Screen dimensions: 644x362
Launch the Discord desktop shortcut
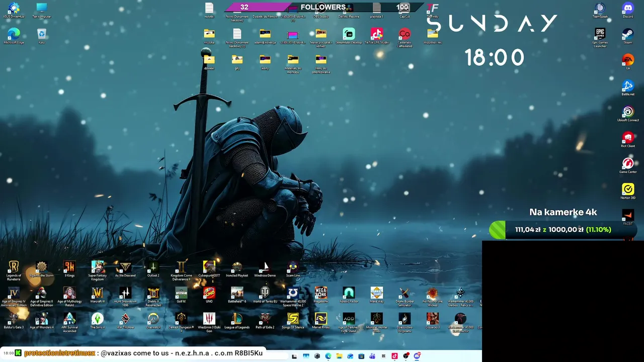pos(628,10)
